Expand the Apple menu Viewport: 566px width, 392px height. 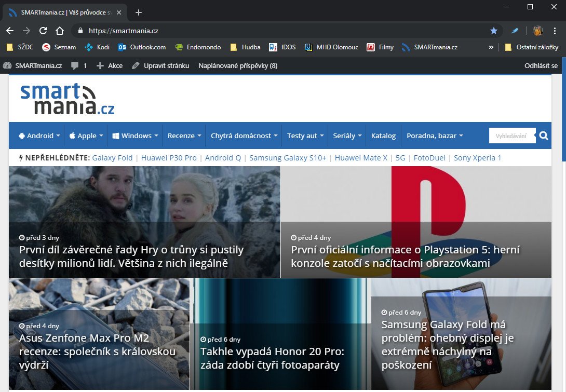coord(86,136)
